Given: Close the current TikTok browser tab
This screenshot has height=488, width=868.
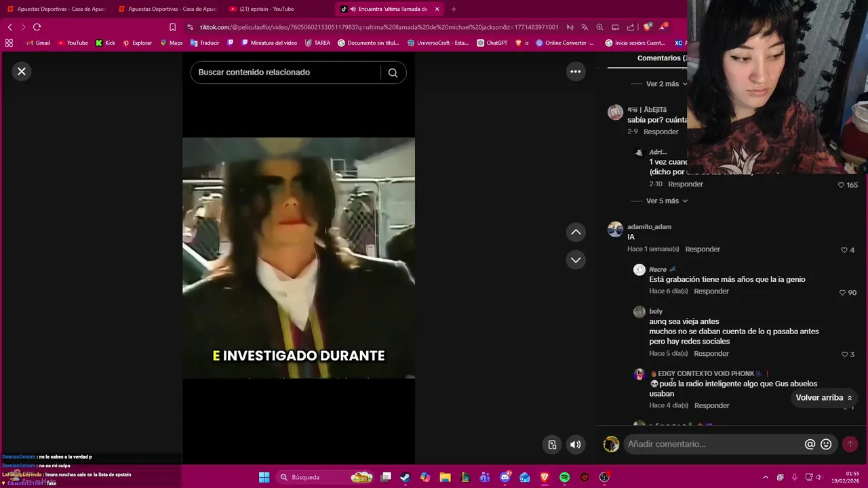Looking at the screenshot, I should click(437, 9).
